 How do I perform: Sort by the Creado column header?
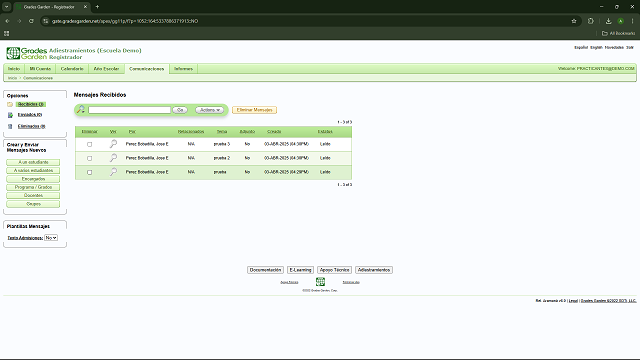[274, 131]
